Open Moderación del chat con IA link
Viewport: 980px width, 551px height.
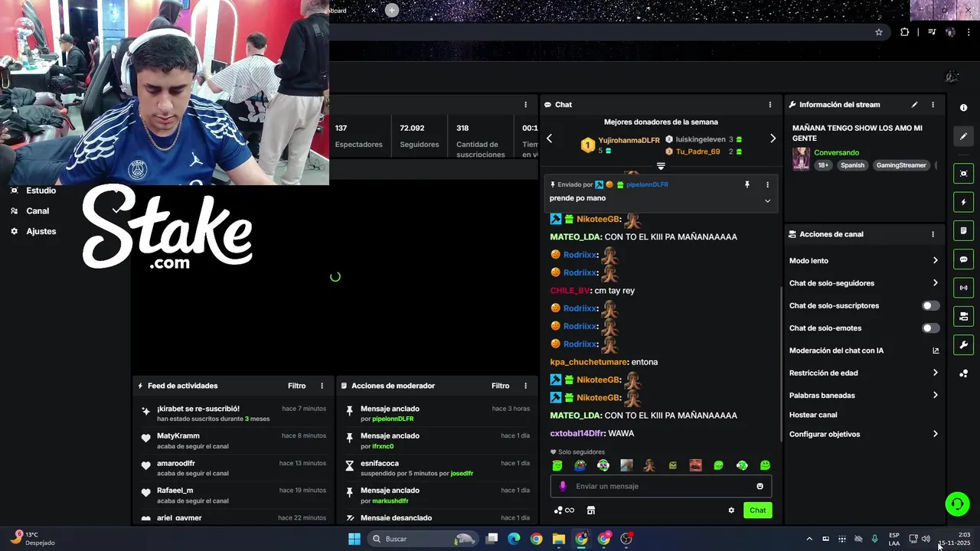coord(863,350)
